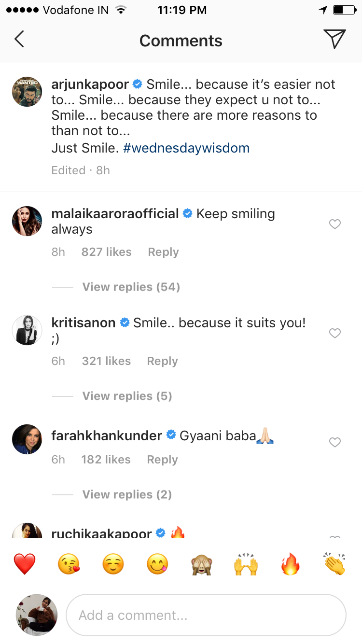The height and width of the screenshot is (644, 362).
Task: Insert the kissing face emoji
Action: pos(69,564)
